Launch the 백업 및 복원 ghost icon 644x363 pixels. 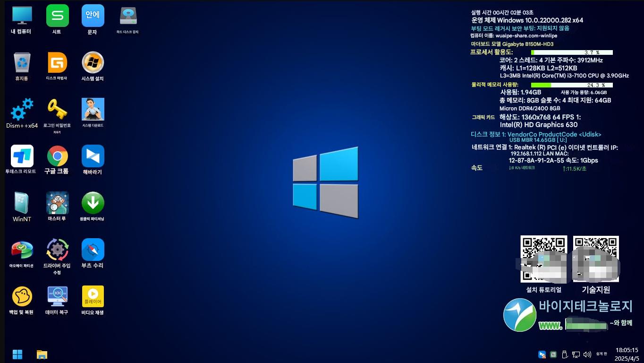click(22, 296)
